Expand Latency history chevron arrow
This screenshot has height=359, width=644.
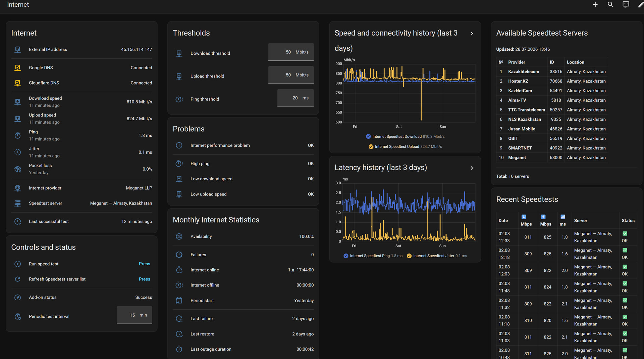[472, 168]
